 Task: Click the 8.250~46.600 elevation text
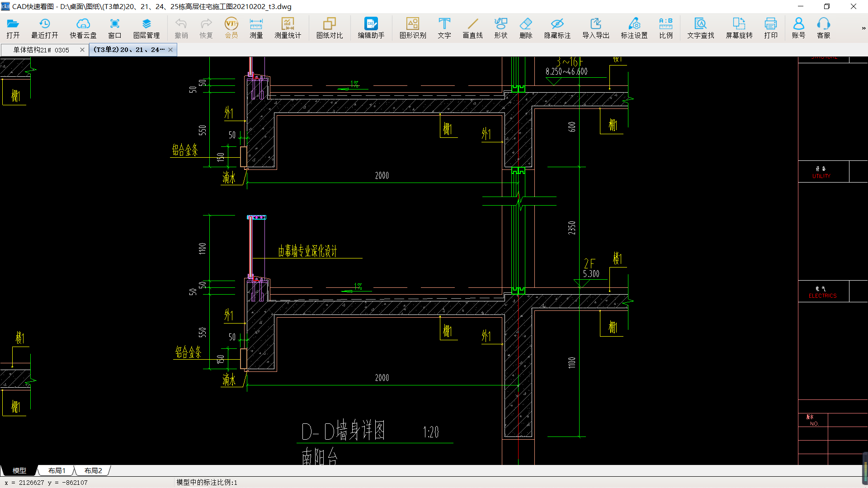566,71
